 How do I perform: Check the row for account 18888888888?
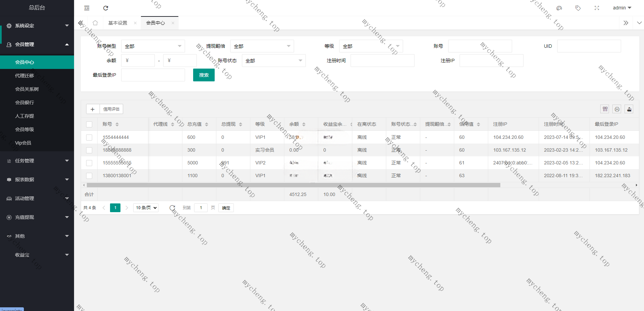[x=89, y=150]
